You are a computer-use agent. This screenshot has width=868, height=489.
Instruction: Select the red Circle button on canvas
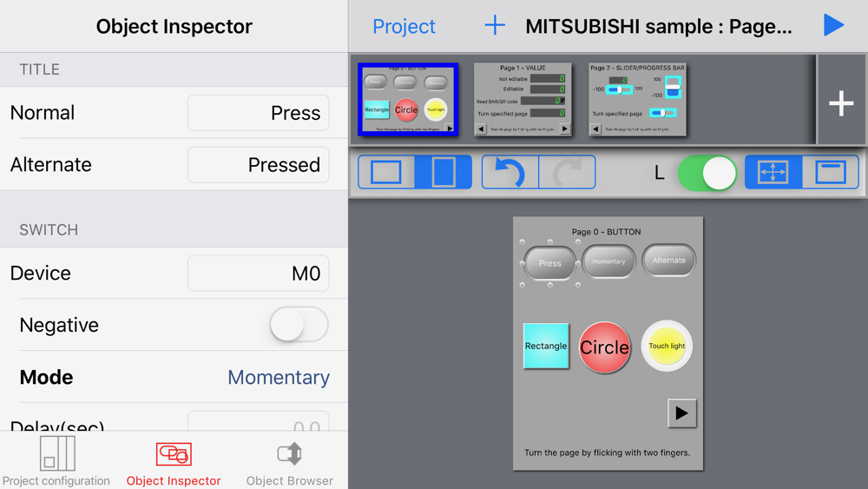tap(604, 347)
